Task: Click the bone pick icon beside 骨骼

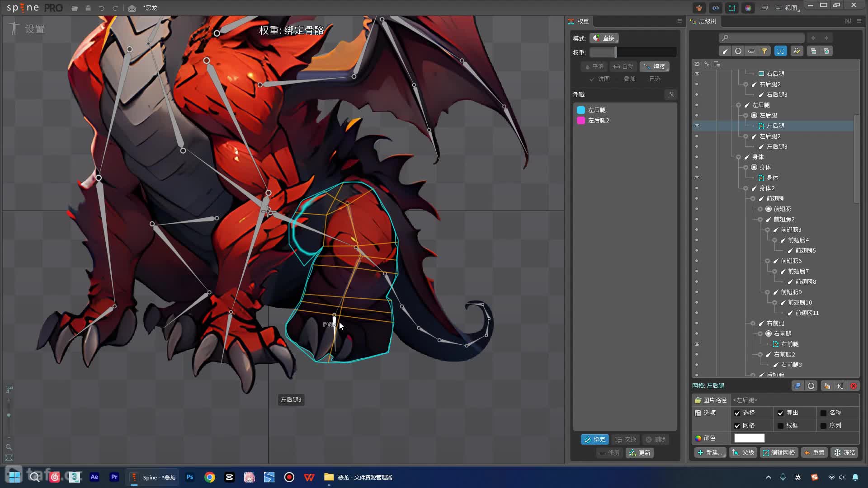Action: (671, 94)
